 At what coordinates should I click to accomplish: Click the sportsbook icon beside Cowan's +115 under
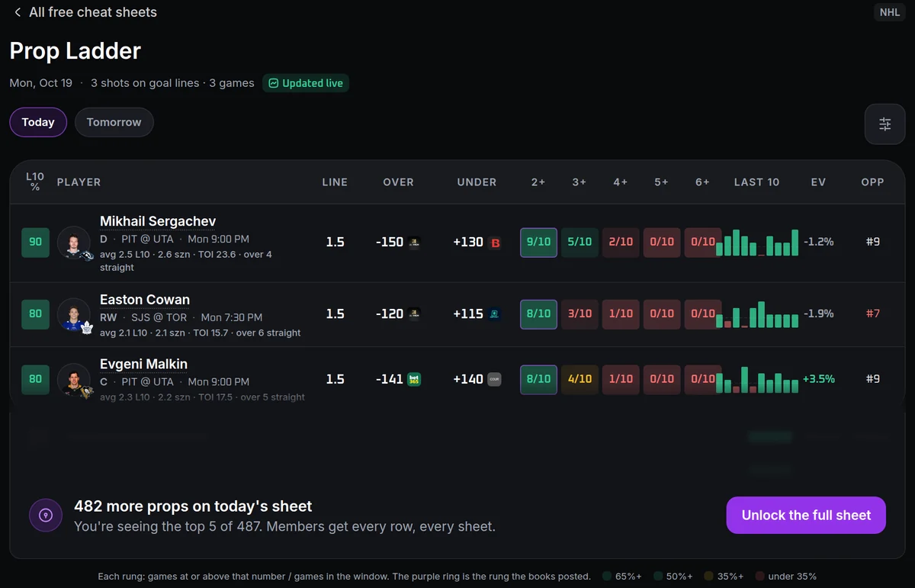(495, 313)
